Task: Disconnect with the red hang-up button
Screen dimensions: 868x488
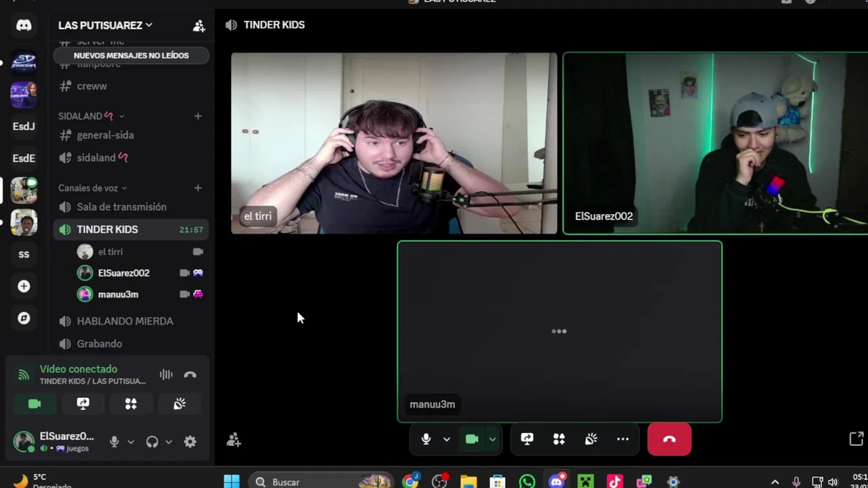Action: pyautogui.click(x=669, y=439)
